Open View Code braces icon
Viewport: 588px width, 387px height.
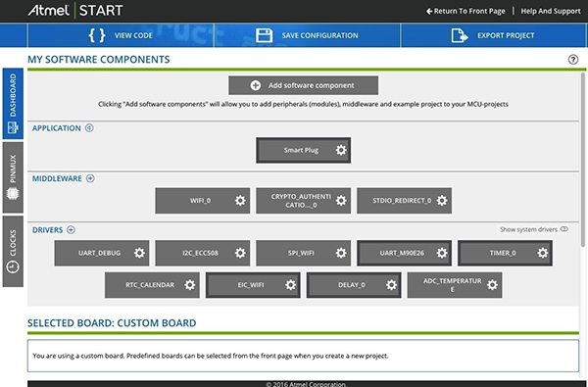pos(97,35)
